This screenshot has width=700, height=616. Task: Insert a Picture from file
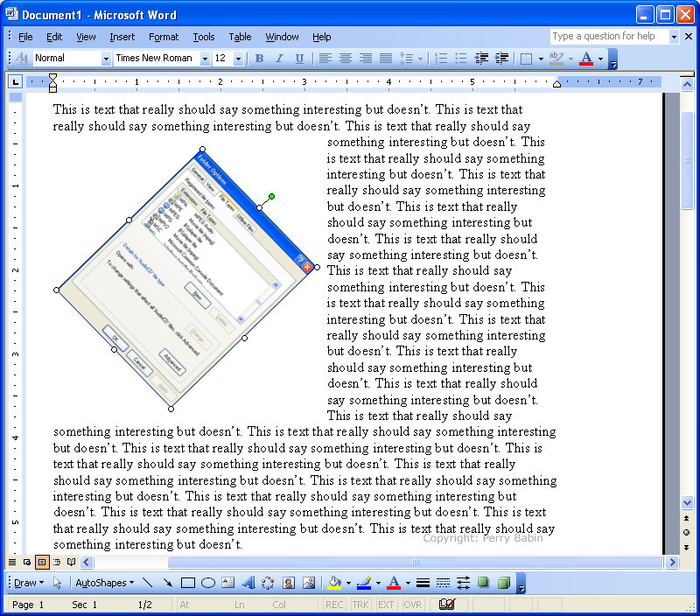click(x=309, y=583)
